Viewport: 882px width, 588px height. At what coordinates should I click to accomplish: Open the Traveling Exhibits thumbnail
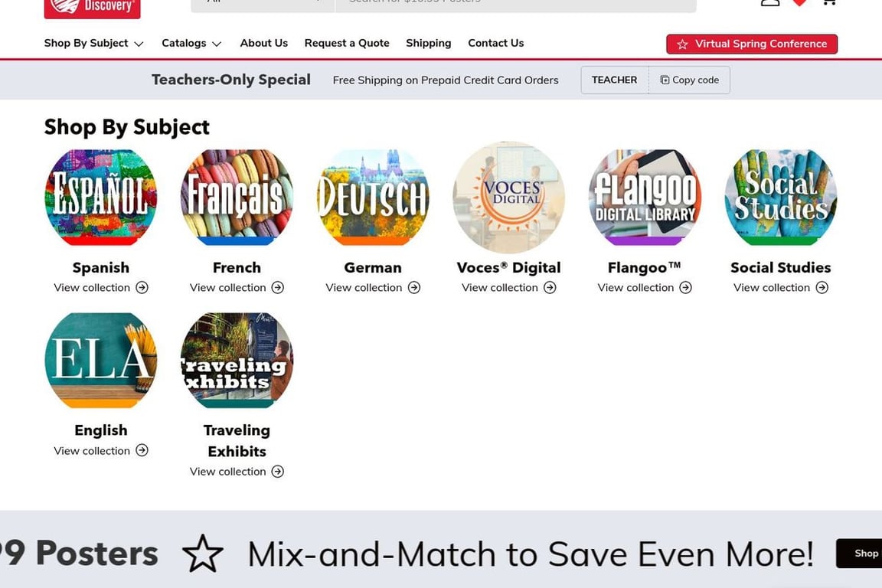pyautogui.click(x=237, y=361)
